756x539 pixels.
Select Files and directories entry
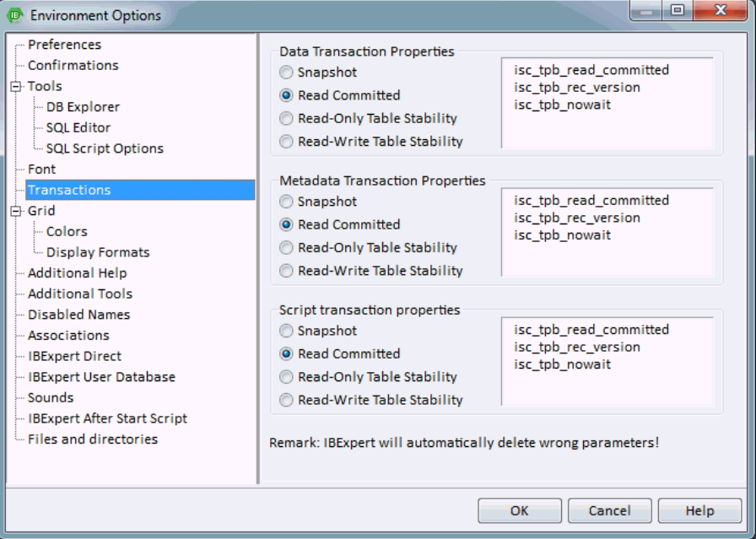coord(93,439)
